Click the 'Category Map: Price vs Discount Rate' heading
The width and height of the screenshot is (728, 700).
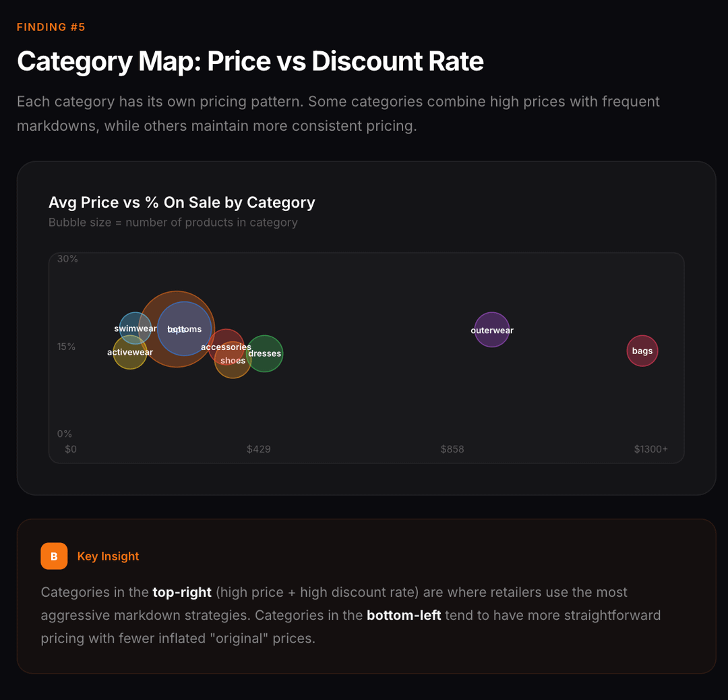point(250,61)
